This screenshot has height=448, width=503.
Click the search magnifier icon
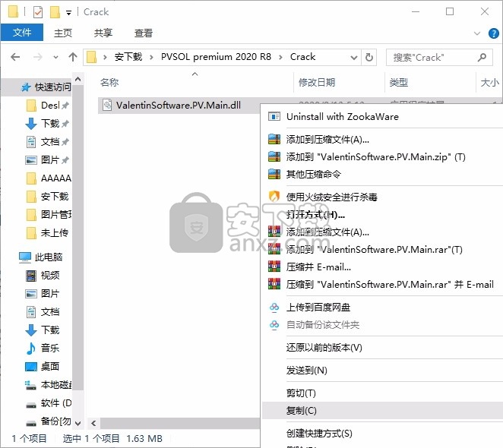coord(482,58)
